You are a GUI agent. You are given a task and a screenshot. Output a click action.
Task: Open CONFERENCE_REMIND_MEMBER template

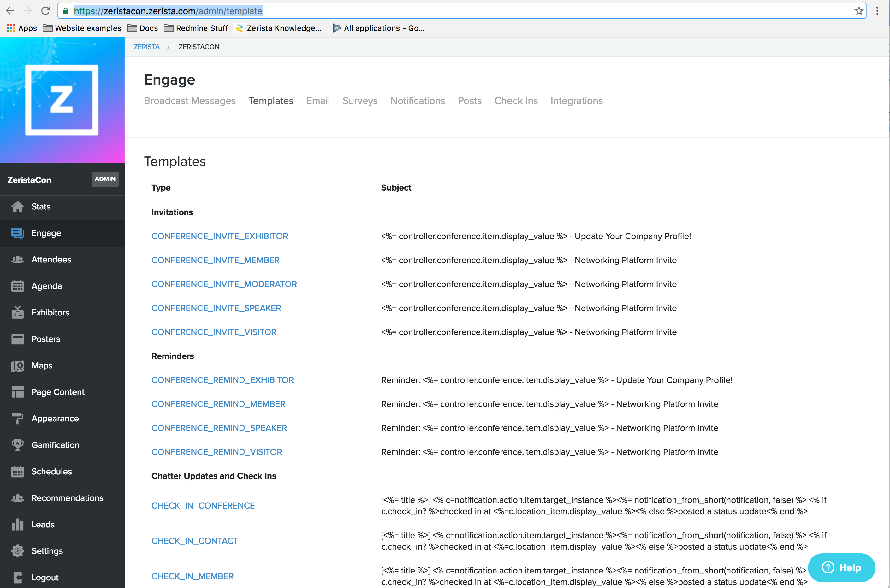[218, 404]
